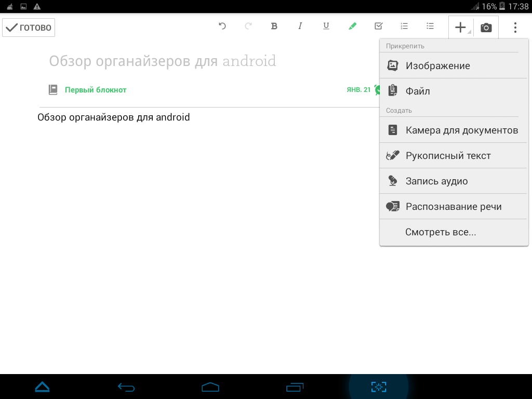532x399 pixels.
Task: Toggle underline text formatting
Action: coord(326,26)
